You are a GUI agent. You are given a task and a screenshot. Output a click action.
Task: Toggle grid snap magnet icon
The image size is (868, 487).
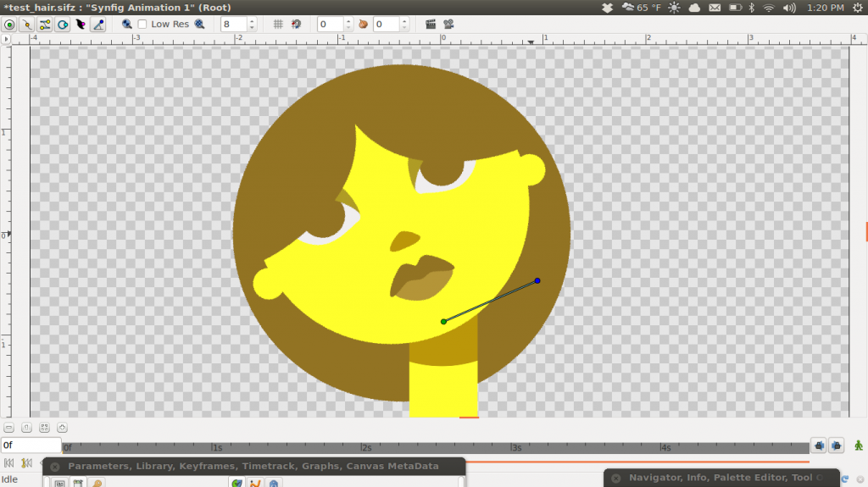pos(296,25)
